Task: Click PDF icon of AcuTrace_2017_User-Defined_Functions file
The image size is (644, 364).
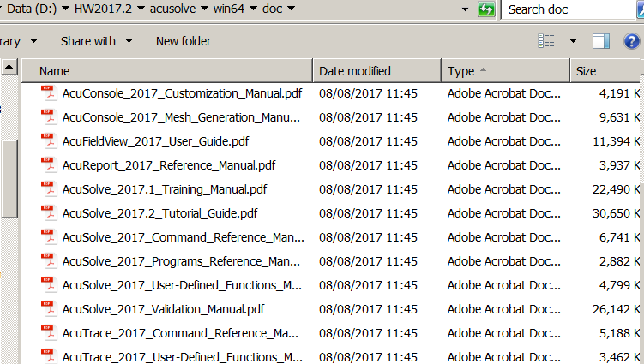Action: coord(48,356)
